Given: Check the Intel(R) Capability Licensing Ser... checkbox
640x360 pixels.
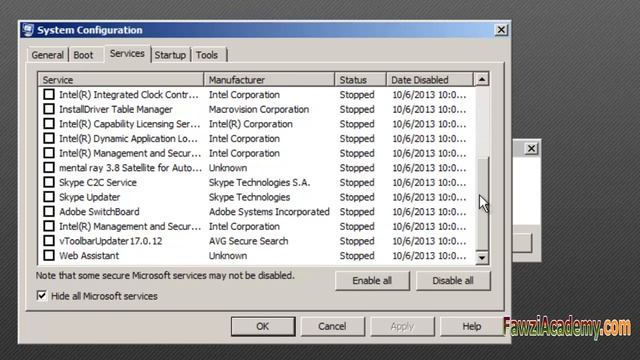Looking at the screenshot, I should [x=49, y=124].
